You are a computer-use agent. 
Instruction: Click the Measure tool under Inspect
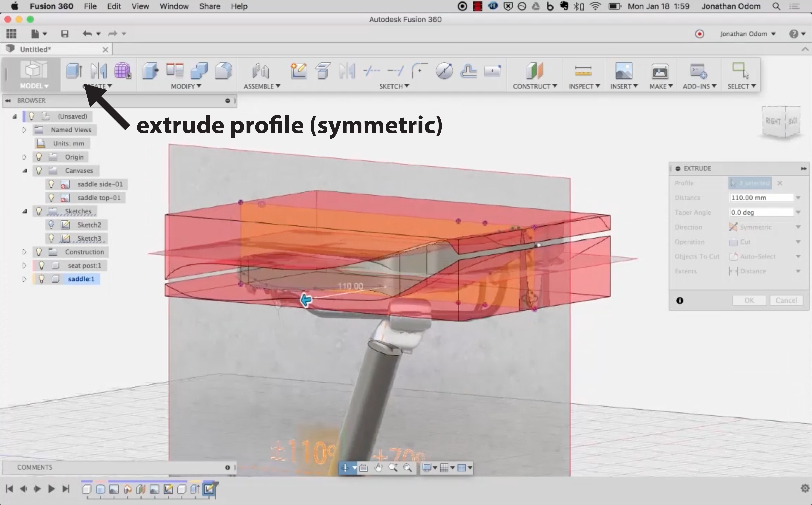[x=583, y=71]
